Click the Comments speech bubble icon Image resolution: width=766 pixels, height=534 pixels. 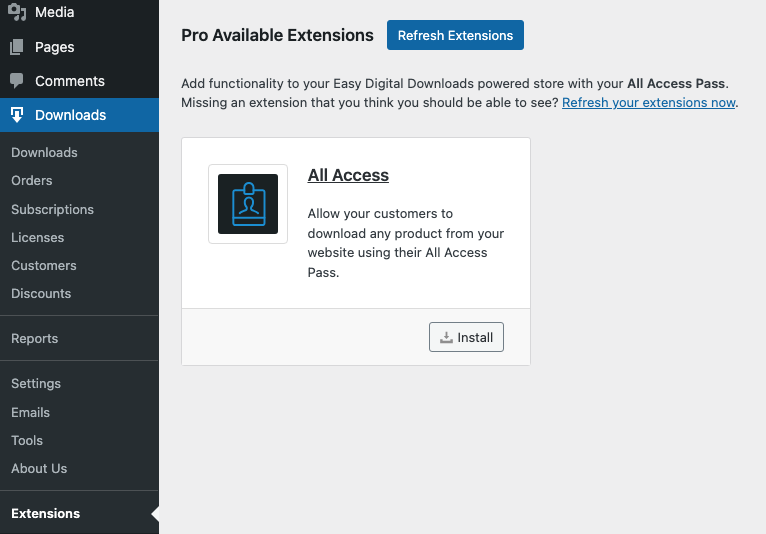(x=17, y=81)
